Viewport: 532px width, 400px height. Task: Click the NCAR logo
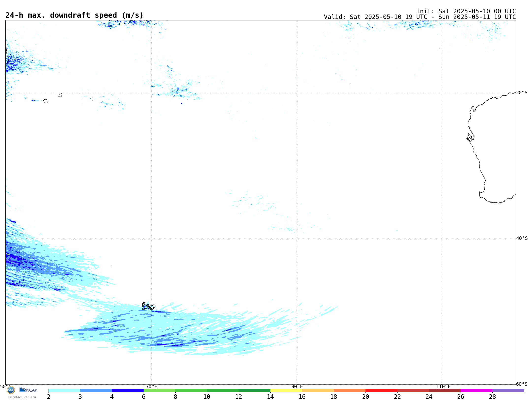(x=28, y=390)
